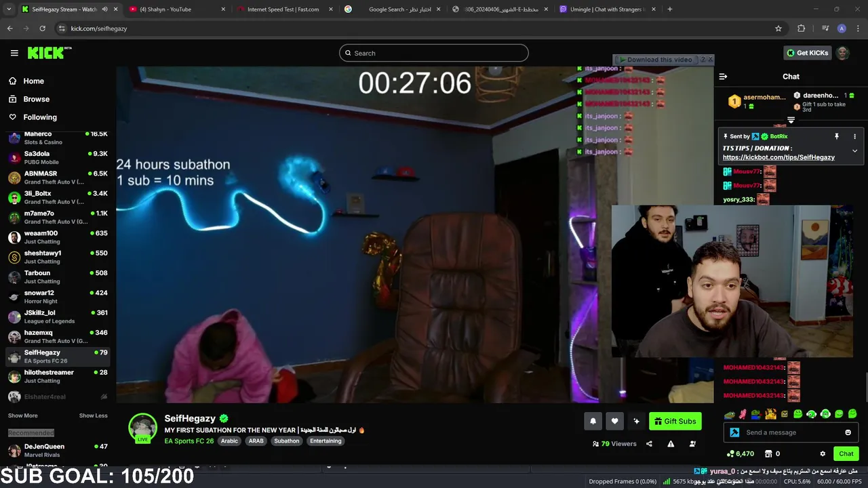Image resolution: width=868 pixels, height=488 pixels.
Task: Click the 6,470 channel points balance
Action: point(740,453)
